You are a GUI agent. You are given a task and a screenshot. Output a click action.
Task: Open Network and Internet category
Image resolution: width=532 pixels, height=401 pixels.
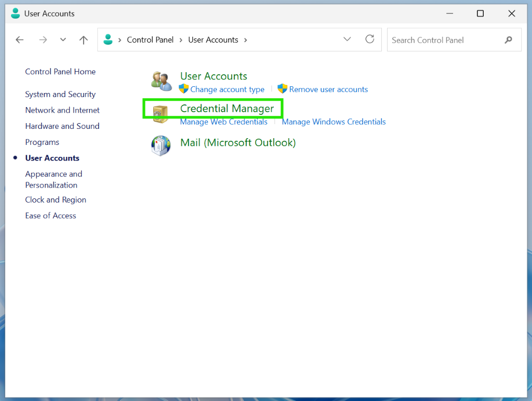pos(62,110)
